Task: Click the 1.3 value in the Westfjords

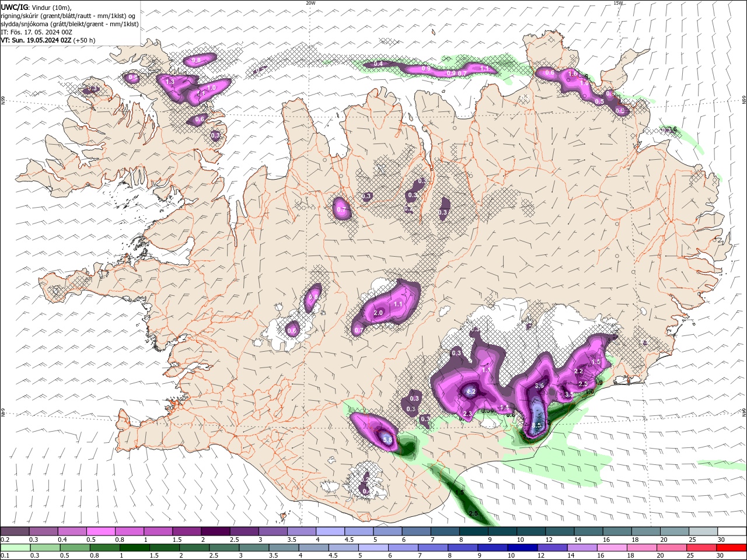Action: tap(170, 82)
